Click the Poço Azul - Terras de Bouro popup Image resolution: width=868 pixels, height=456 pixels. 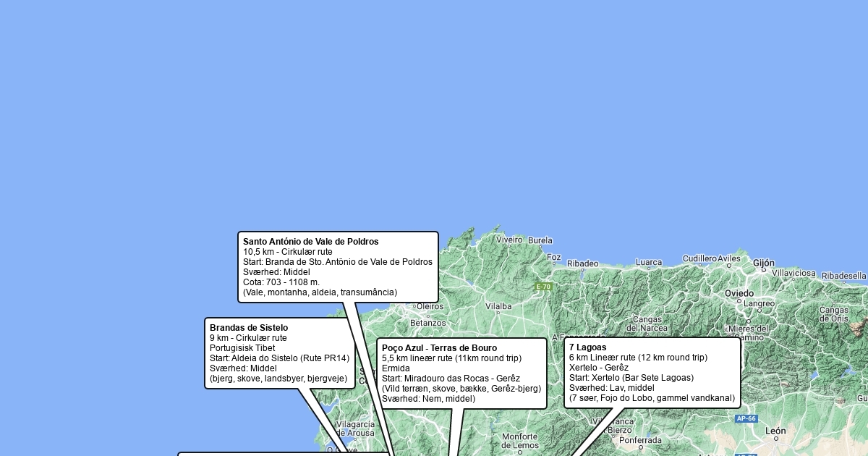click(x=461, y=373)
